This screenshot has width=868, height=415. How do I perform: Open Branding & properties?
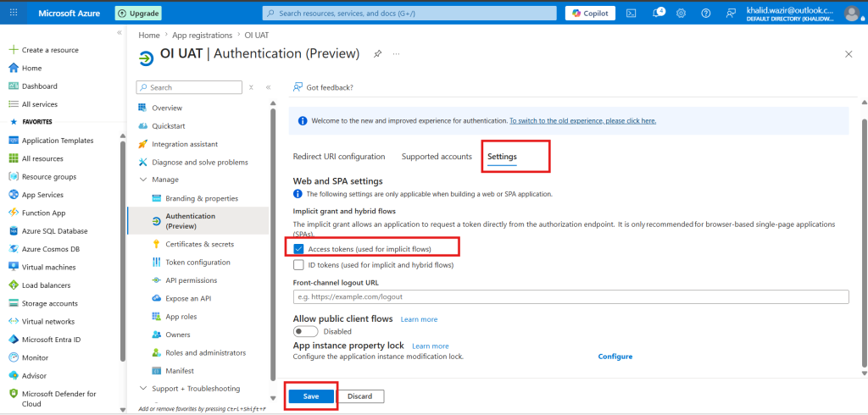click(x=202, y=198)
